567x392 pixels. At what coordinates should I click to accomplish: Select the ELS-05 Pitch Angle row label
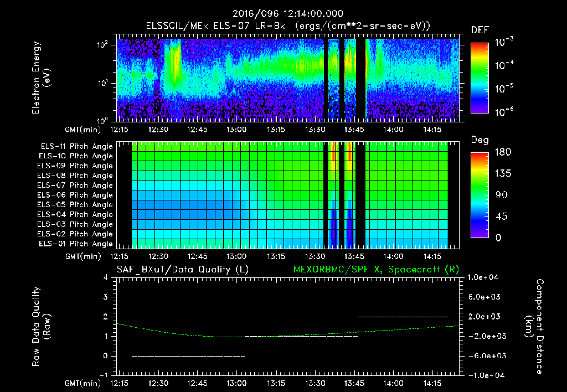click(x=75, y=205)
